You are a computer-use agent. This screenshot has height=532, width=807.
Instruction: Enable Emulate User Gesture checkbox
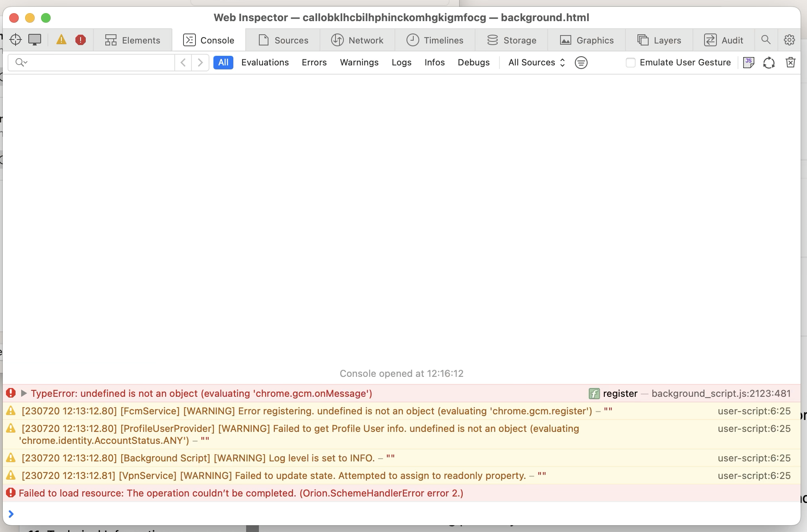[x=630, y=63]
